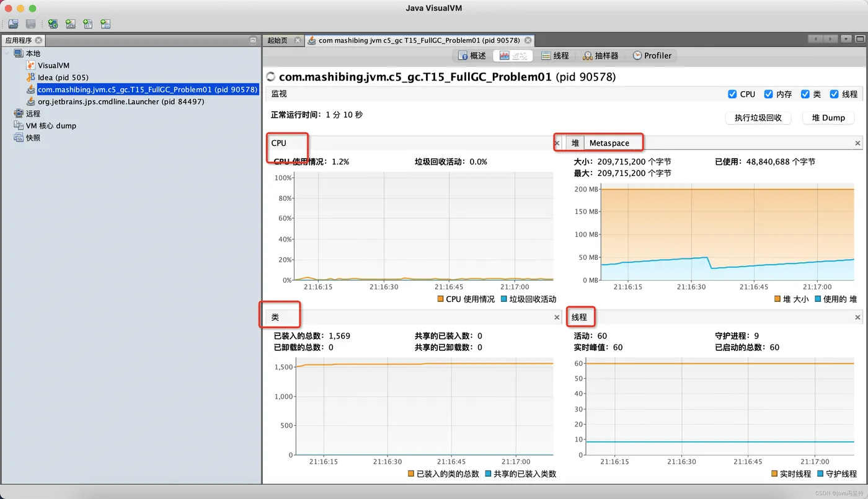Select the VM 核心 dump tree node
Viewport: 868px width, 499px height.
point(51,126)
